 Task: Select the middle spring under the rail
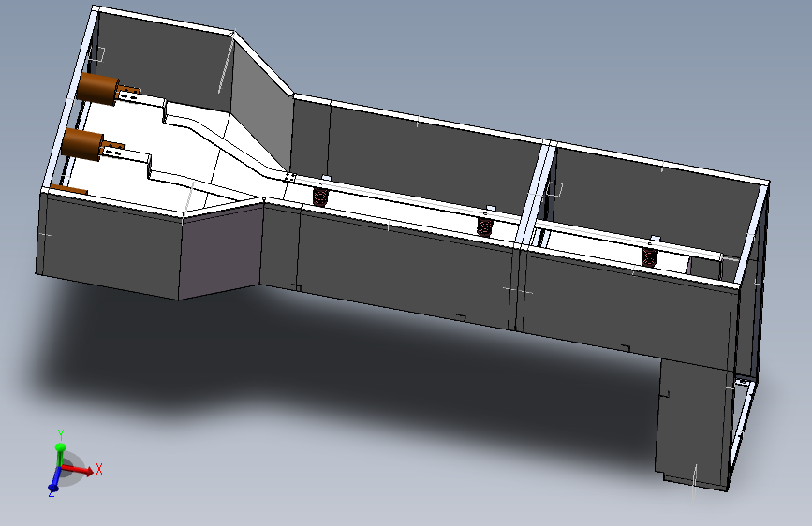(x=485, y=226)
